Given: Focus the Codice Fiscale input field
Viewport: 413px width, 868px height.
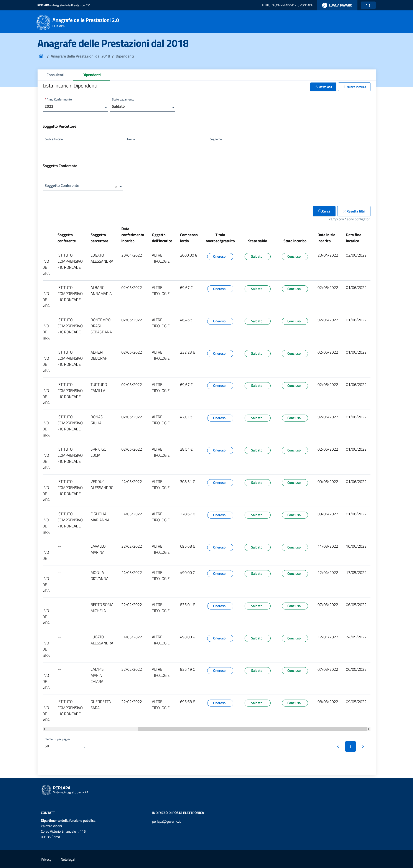Looking at the screenshot, I should (x=82, y=147).
